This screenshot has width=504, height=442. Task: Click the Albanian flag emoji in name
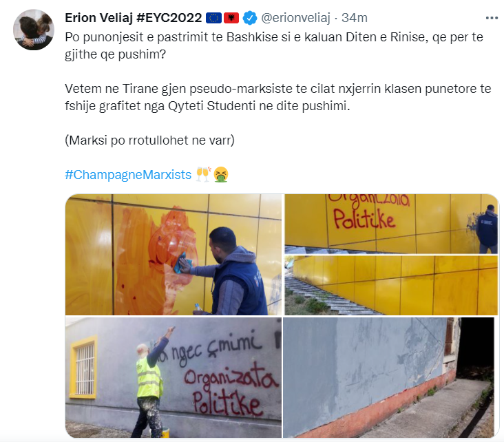231,18
